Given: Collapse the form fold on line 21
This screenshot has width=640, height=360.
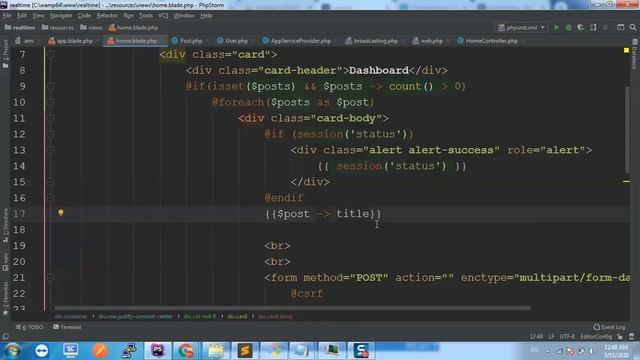Looking at the screenshot, I should tap(51, 278).
